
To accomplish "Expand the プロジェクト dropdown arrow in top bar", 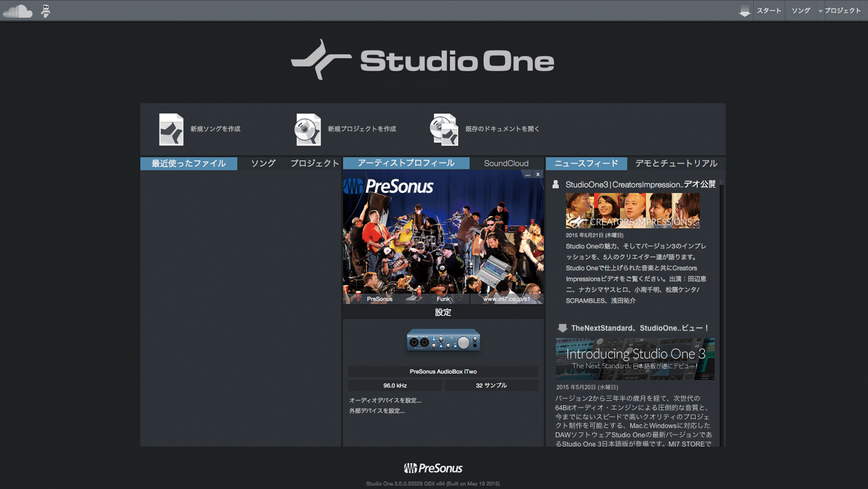I will (x=821, y=11).
